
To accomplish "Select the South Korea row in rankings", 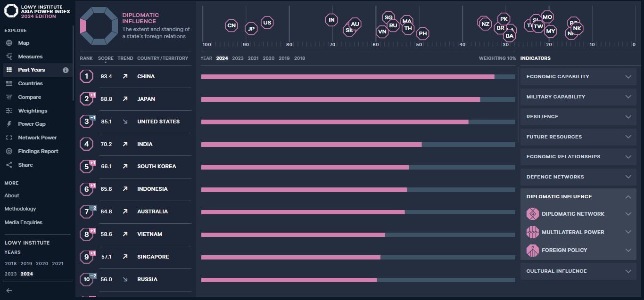I will click(136, 167).
